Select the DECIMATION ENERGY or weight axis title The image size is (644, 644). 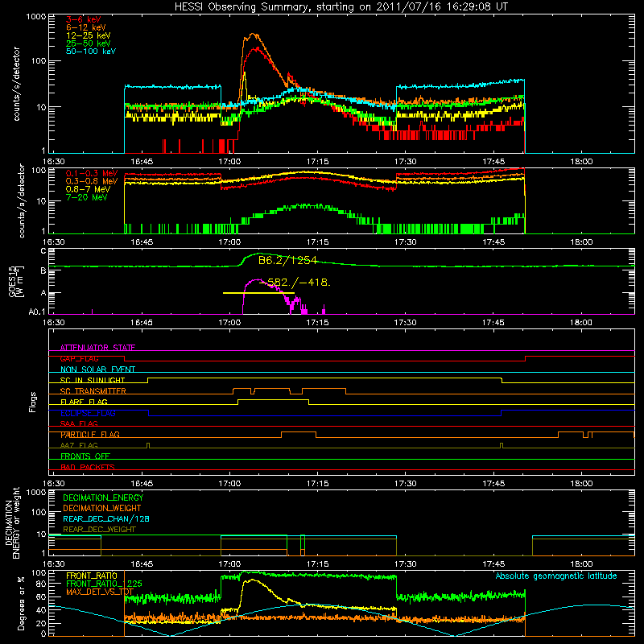12,522
